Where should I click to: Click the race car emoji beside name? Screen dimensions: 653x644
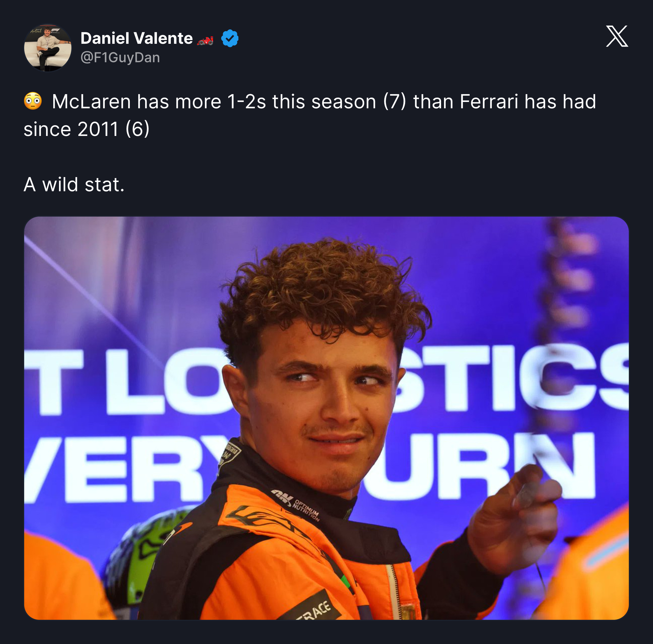tap(206, 41)
